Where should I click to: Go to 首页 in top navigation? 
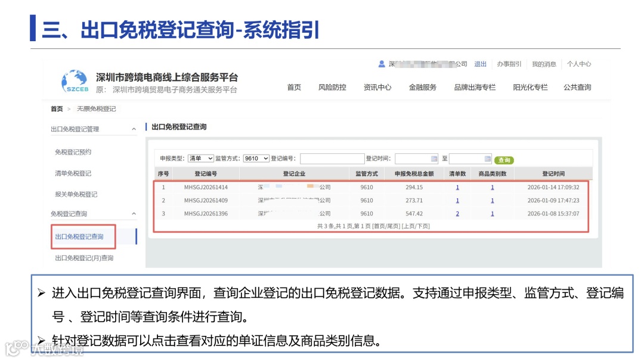pyautogui.click(x=294, y=87)
